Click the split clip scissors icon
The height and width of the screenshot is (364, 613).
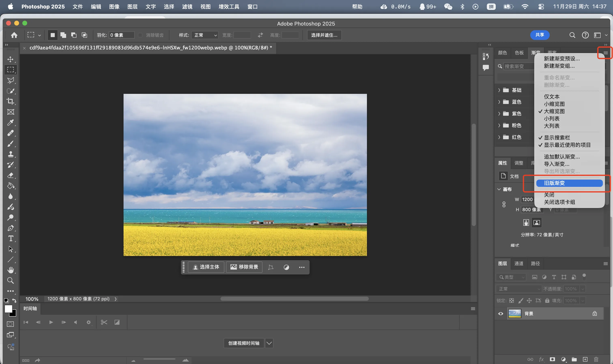104,322
